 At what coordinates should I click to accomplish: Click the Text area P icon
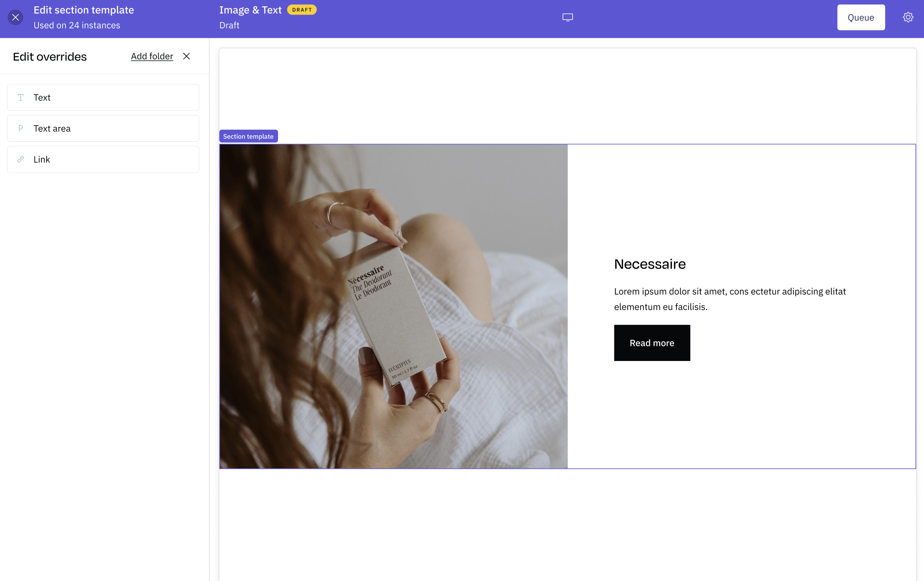pyautogui.click(x=20, y=129)
